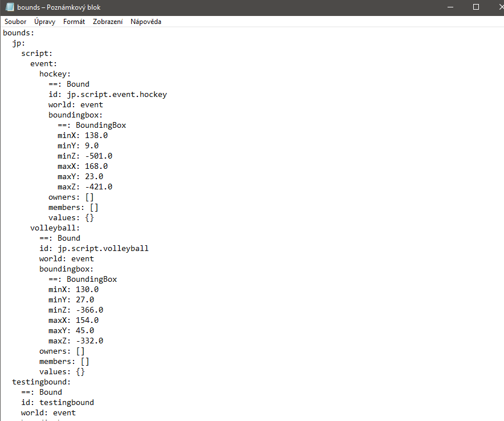Click the 'maxY: 23.0' line

click(x=80, y=177)
